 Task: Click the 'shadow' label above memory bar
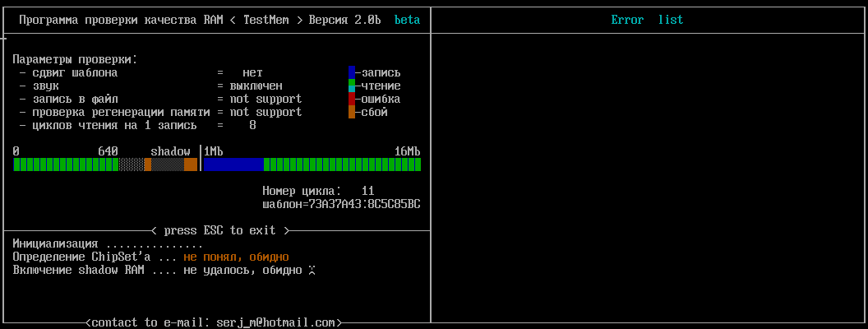click(170, 152)
